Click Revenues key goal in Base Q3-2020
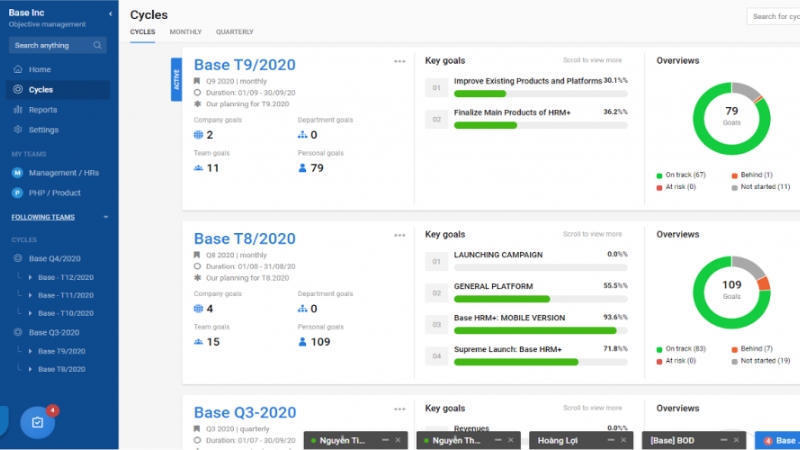This screenshot has height=450, width=800. point(471,429)
